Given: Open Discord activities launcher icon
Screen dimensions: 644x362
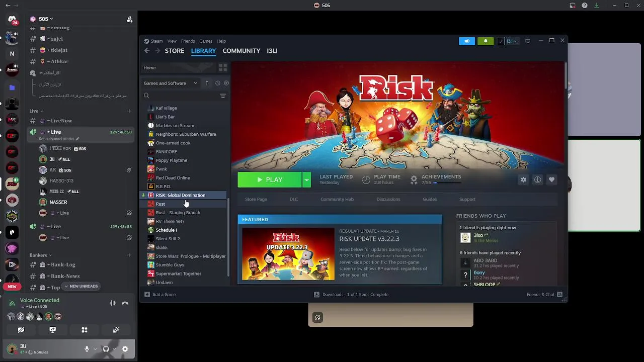Looking at the screenshot, I should pyautogui.click(x=85, y=330).
